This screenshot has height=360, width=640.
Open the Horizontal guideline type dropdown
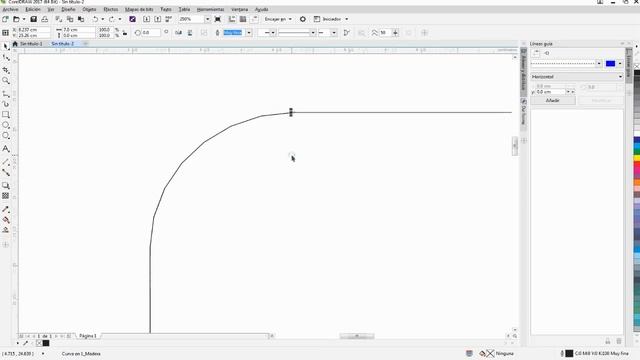577,77
